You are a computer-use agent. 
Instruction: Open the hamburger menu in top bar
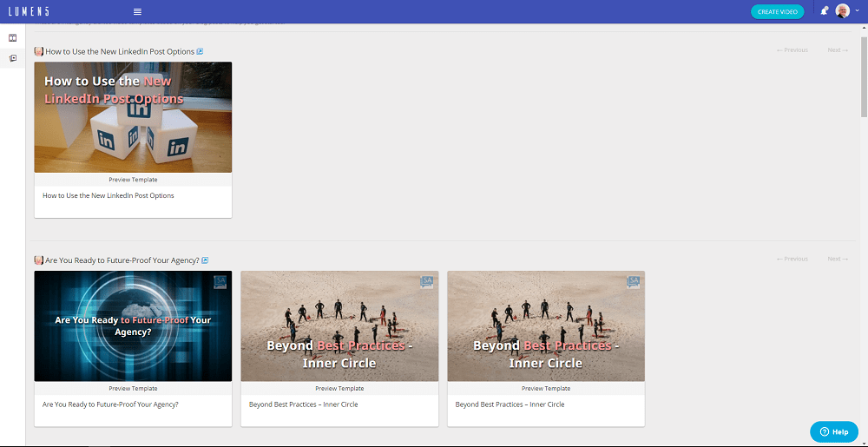click(138, 11)
